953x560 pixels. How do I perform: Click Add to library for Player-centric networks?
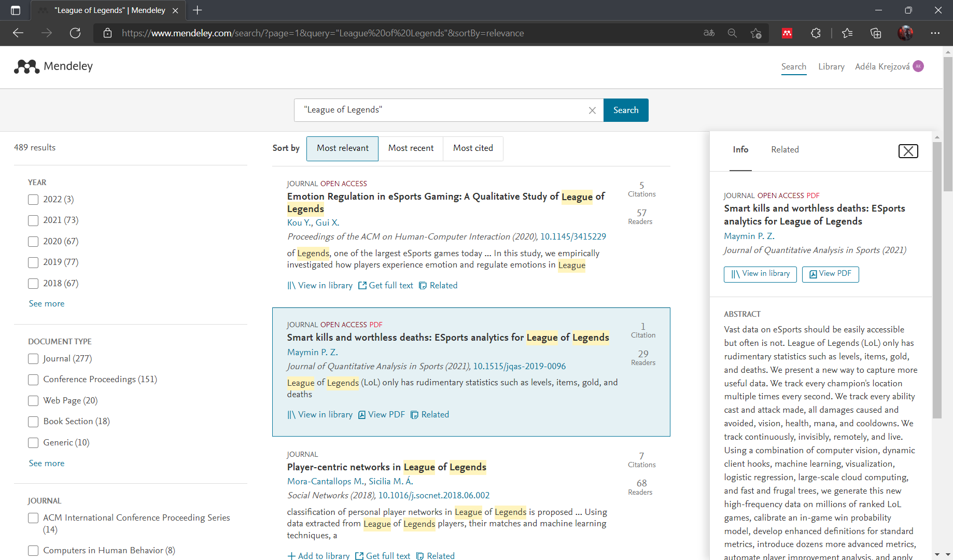point(318,555)
